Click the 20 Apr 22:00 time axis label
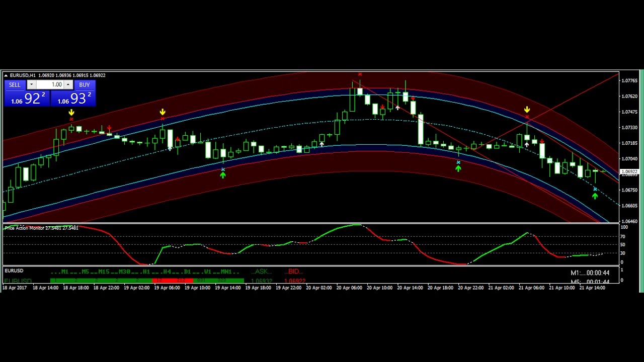 click(470, 288)
